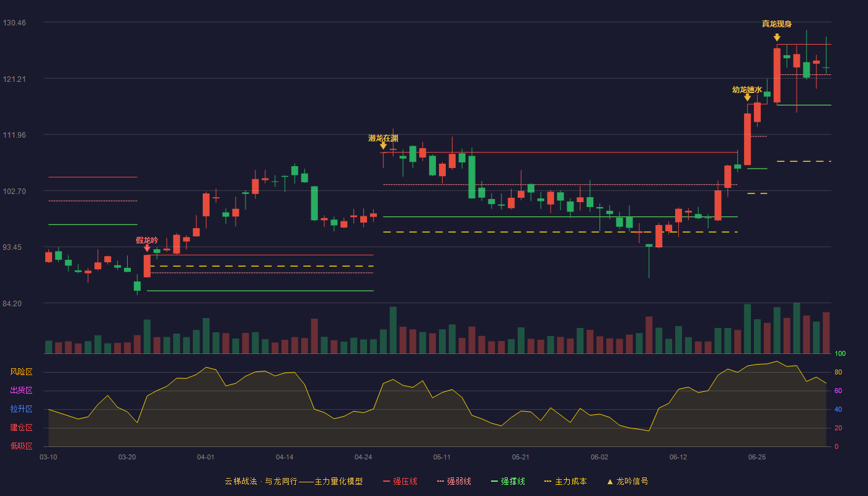
Task: Select the 潜龙在渊 signal label
Action: pyautogui.click(x=383, y=138)
